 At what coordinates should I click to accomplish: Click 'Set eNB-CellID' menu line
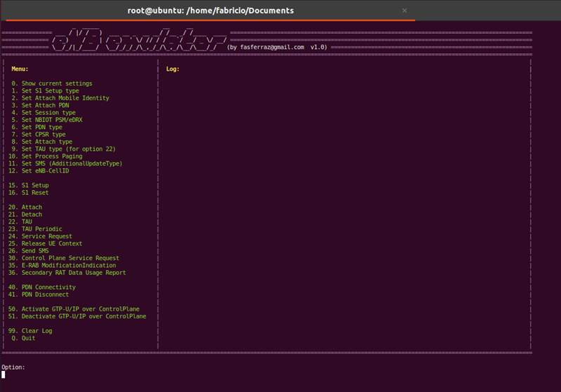click(39, 170)
